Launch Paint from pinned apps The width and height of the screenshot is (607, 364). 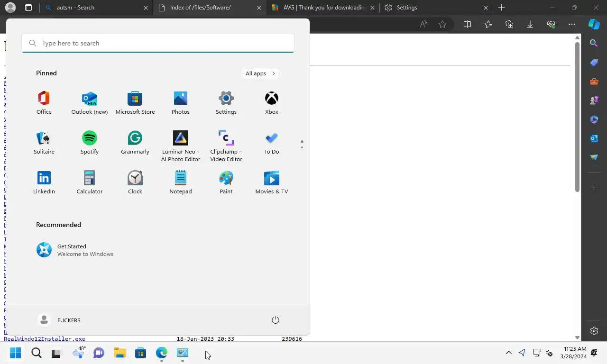coord(226,182)
